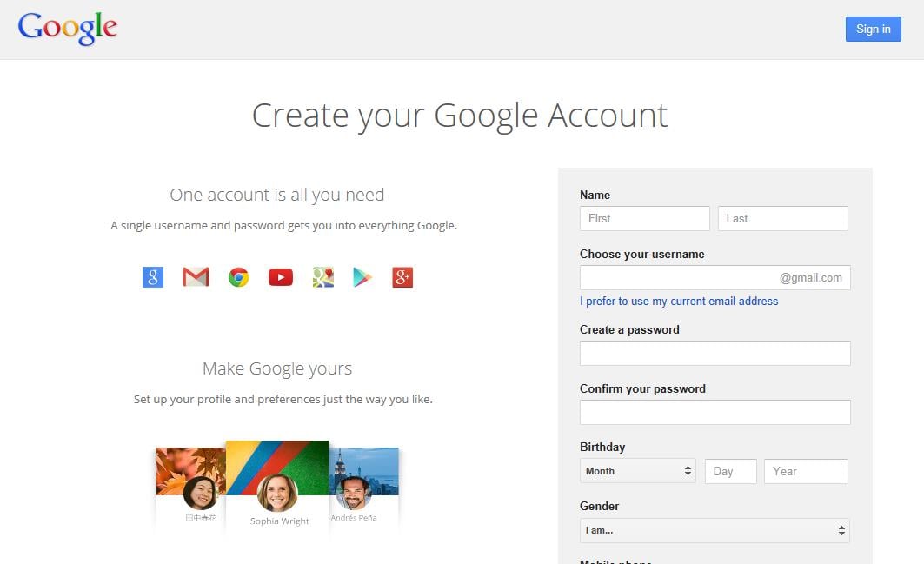This screenshot has width=924, height=564.
Task: Click the YouTube play icon
Action: pyautogui.click(x=281, y=277)
